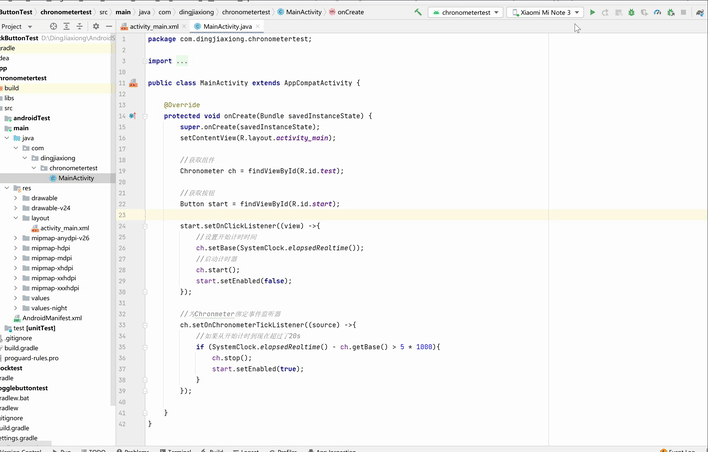The width and height of the screenshot is (708, 452).
Task: Select AndroidManifest.xml in the project tree
Action: pyautogui.click(x=52, y=318)
